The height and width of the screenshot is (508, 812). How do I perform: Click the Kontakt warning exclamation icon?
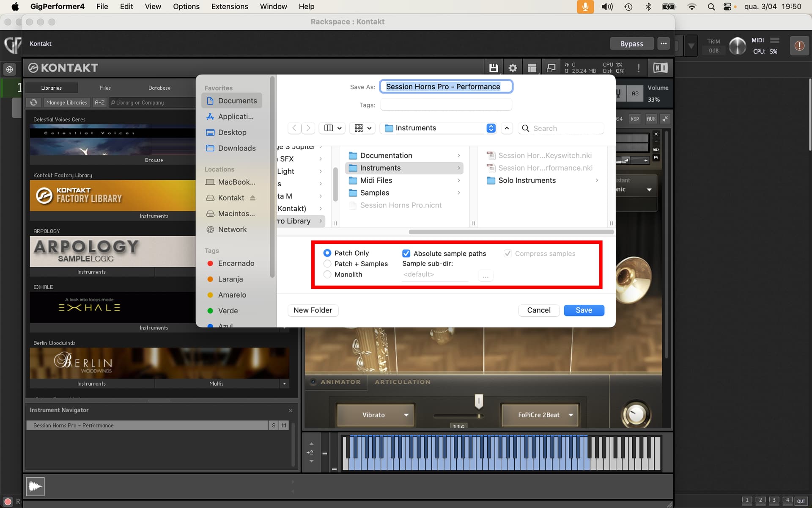(x=638, y=68)
